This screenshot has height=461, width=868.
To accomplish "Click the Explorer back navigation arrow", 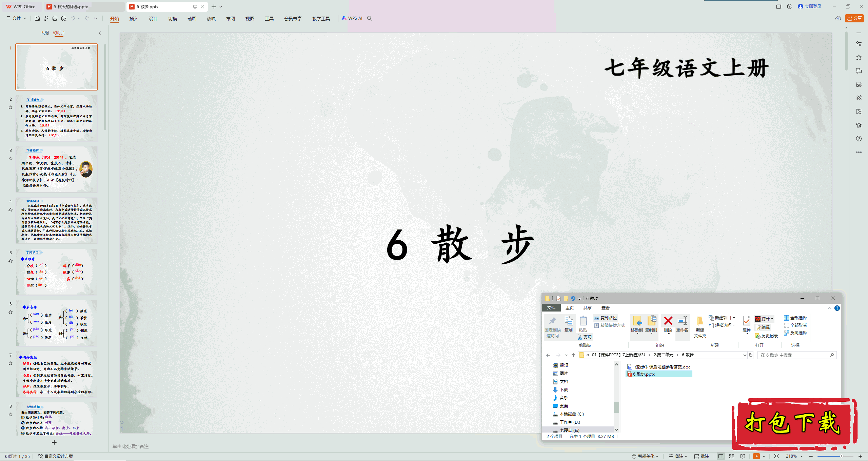I will [x=549, y=355].
